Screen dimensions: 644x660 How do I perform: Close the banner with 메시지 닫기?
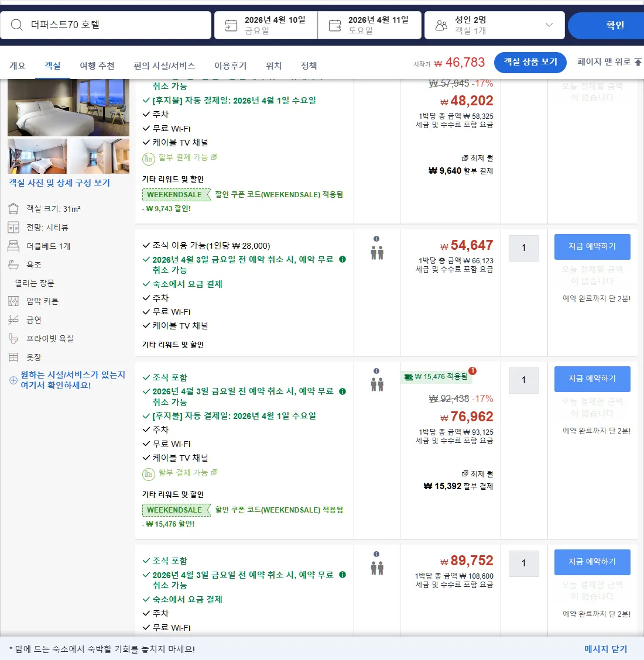606,649
